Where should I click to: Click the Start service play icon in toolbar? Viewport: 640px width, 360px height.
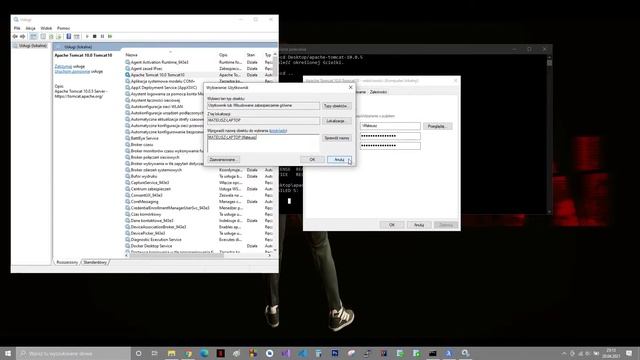[87, 36]
